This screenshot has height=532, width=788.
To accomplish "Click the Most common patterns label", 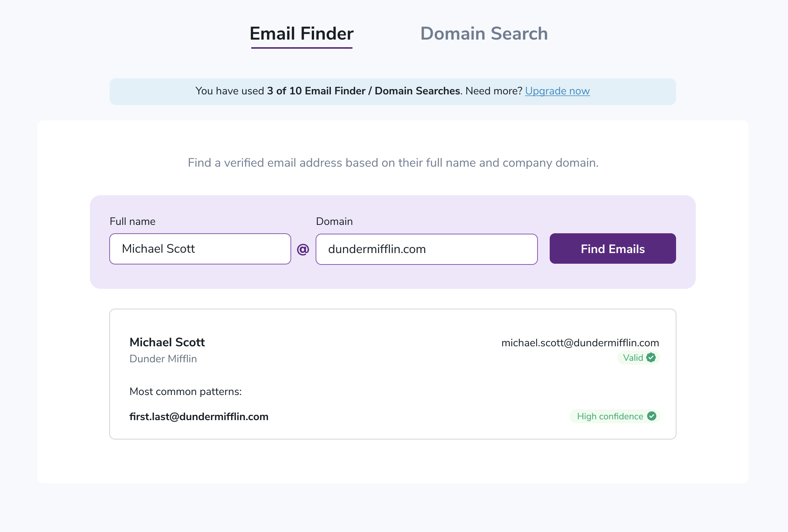I will coord(185,391).
